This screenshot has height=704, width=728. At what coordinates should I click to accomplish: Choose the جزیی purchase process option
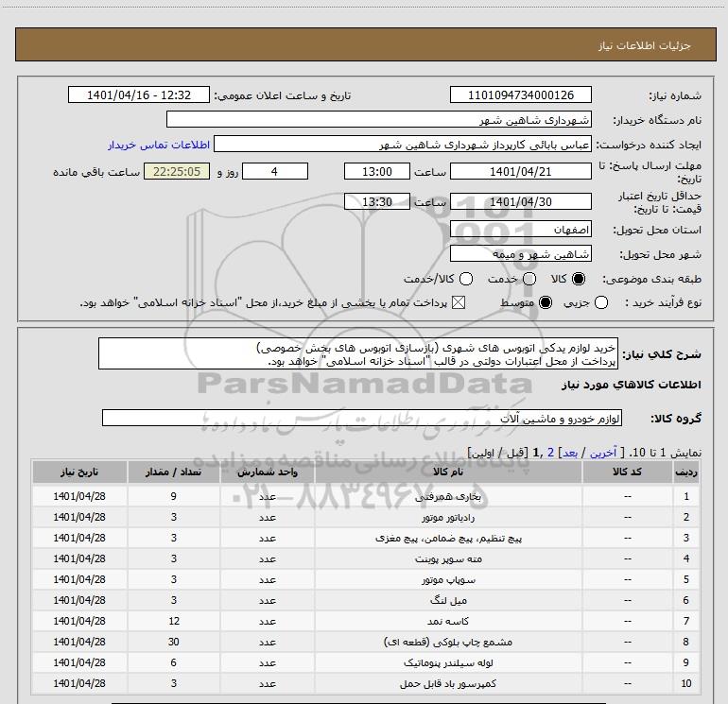click(601, 303)
